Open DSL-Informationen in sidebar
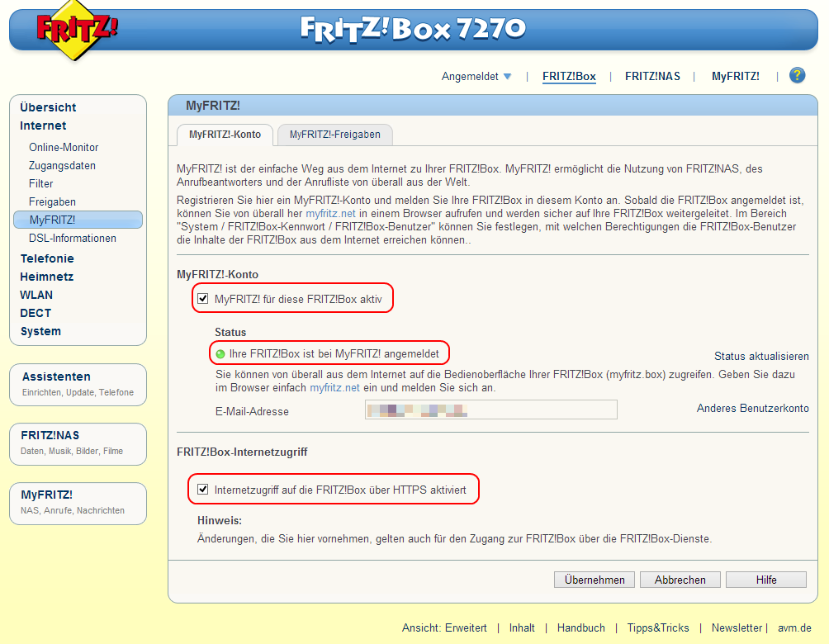Viewport: 829px width, 644px height. (x=73, y=239)
